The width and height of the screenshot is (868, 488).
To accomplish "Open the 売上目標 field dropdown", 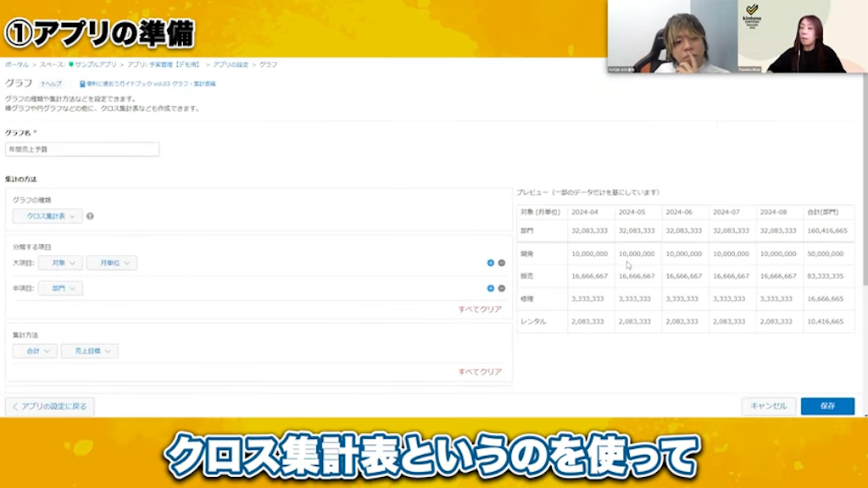I will tap(89, 351).
